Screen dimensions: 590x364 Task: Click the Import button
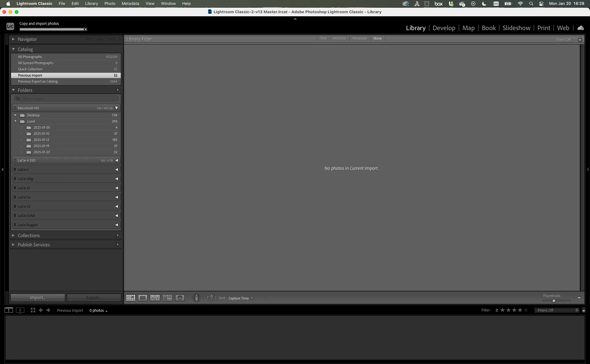37,298
